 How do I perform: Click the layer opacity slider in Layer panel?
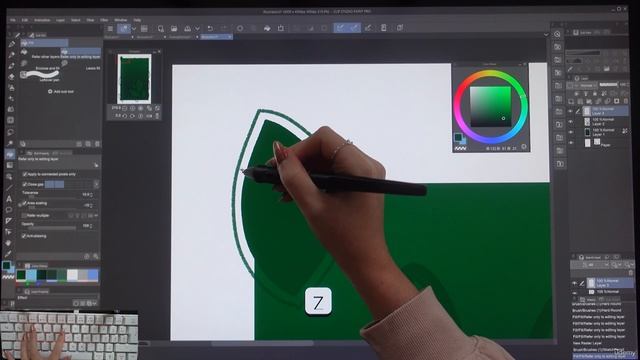(608, 85)
